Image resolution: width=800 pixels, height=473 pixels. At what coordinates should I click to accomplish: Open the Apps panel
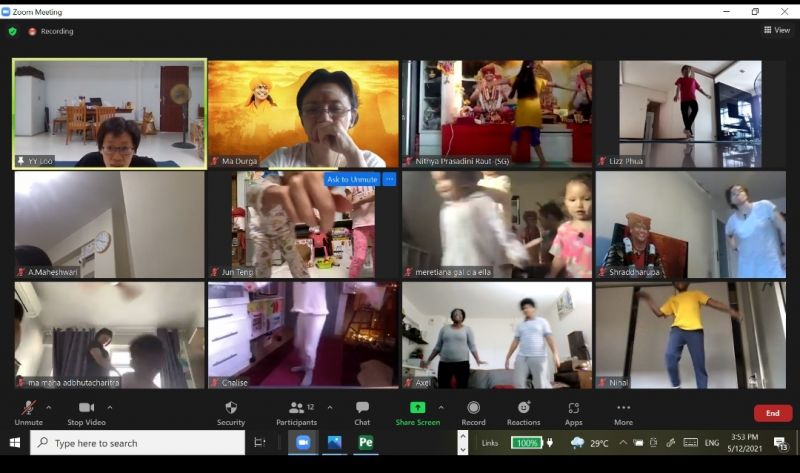click(574, 408)
